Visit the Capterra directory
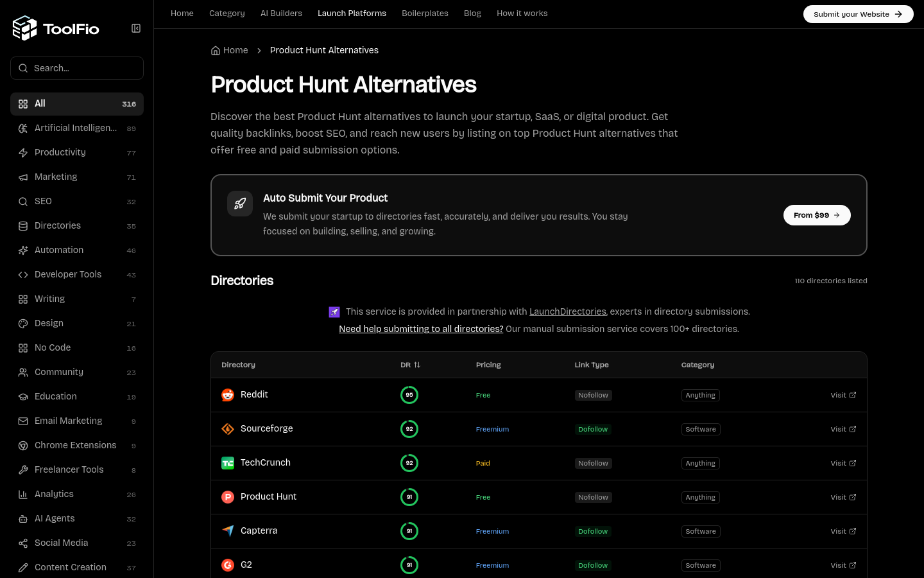 (x=843, y=531)
